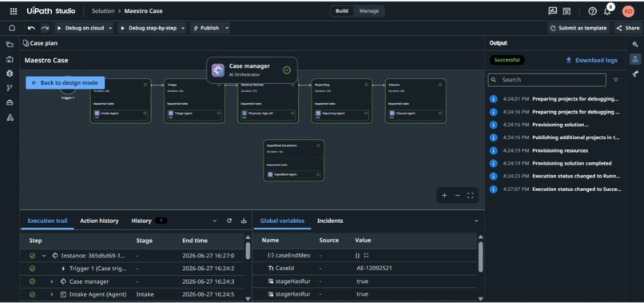Open the Global variables tab

[x=282, y=221]
